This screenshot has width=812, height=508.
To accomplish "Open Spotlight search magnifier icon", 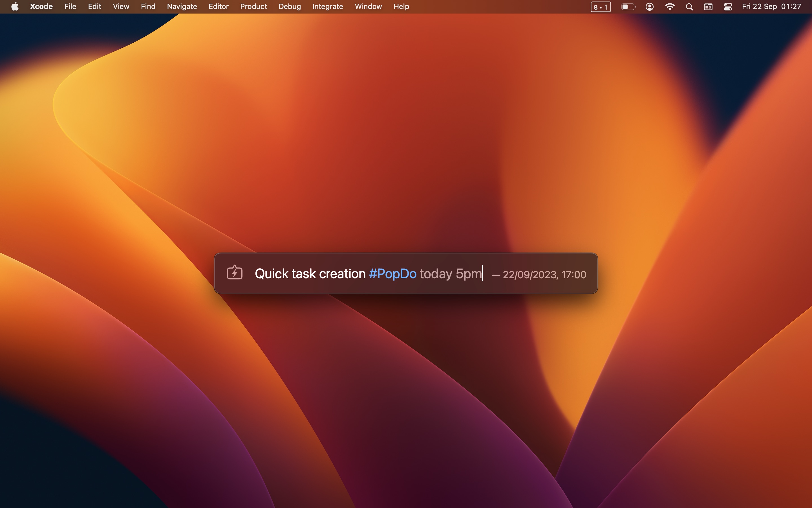I will tap(689, 7).
